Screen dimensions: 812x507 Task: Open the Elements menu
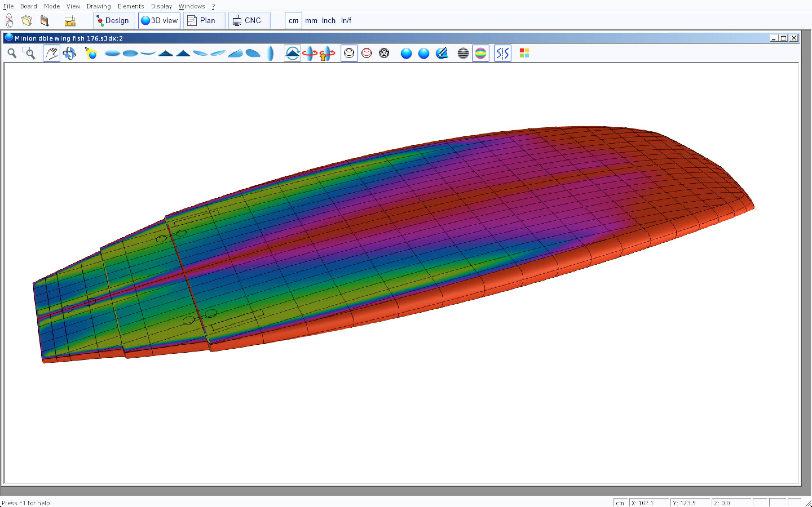point(131,6)
